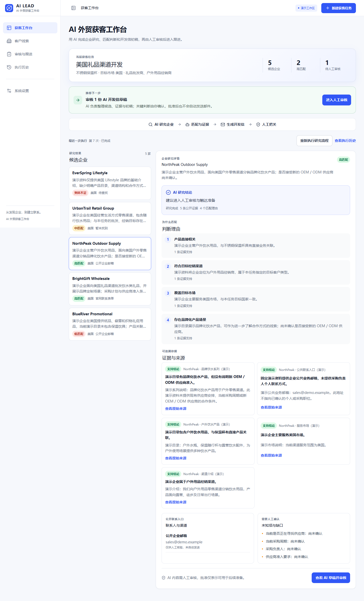Image resolution: width=364 pixels, height=601 pixels.
Task: Click the 产品直接相关 reason row
Action: 256,246
